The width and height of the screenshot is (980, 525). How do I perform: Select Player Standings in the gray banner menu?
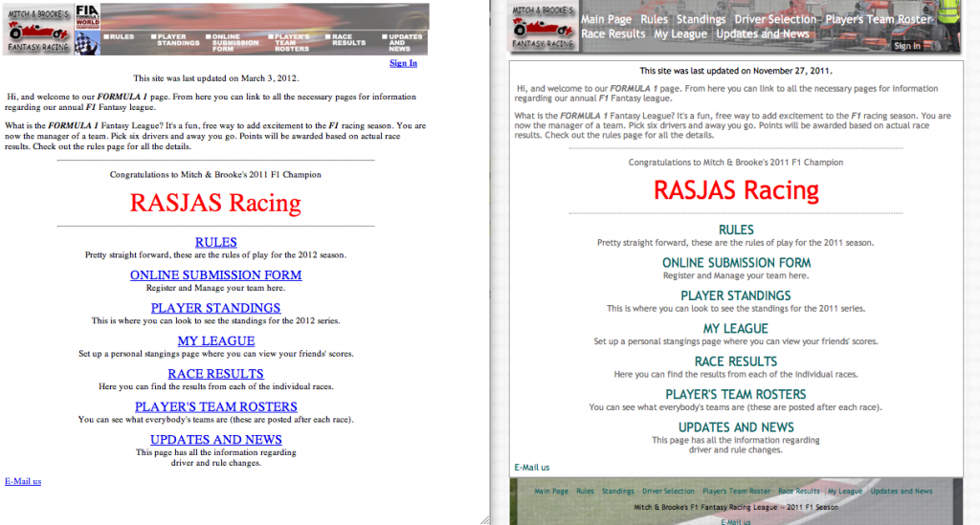pos(178,39)
